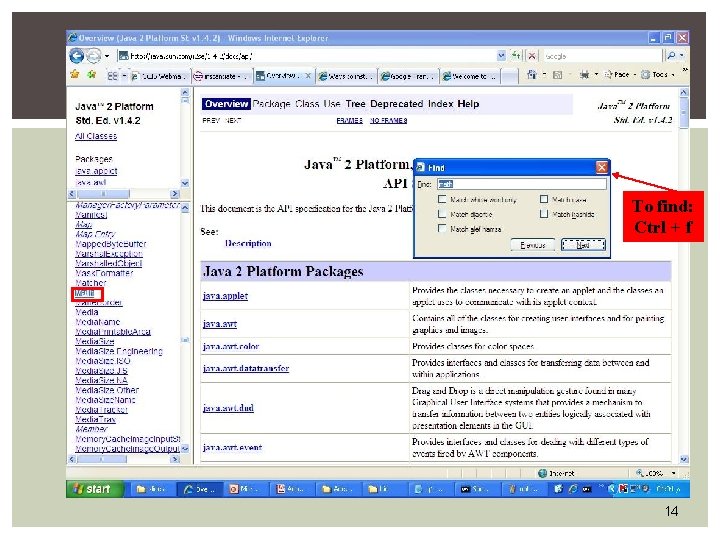The height and width of the screenshot is (540, 720).
Task: Expand the command bar overflow chevron
Action: pyautogui.click(x=684, y=70)
